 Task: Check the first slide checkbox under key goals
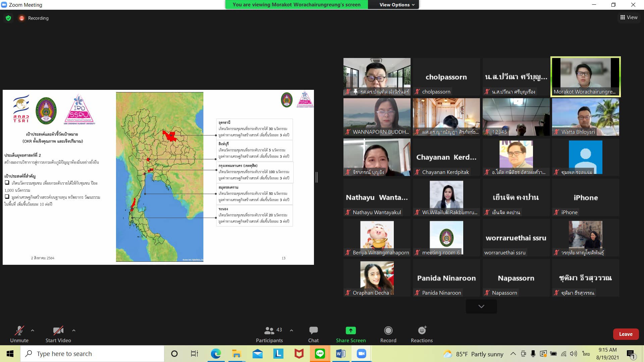tap(7, 183)
